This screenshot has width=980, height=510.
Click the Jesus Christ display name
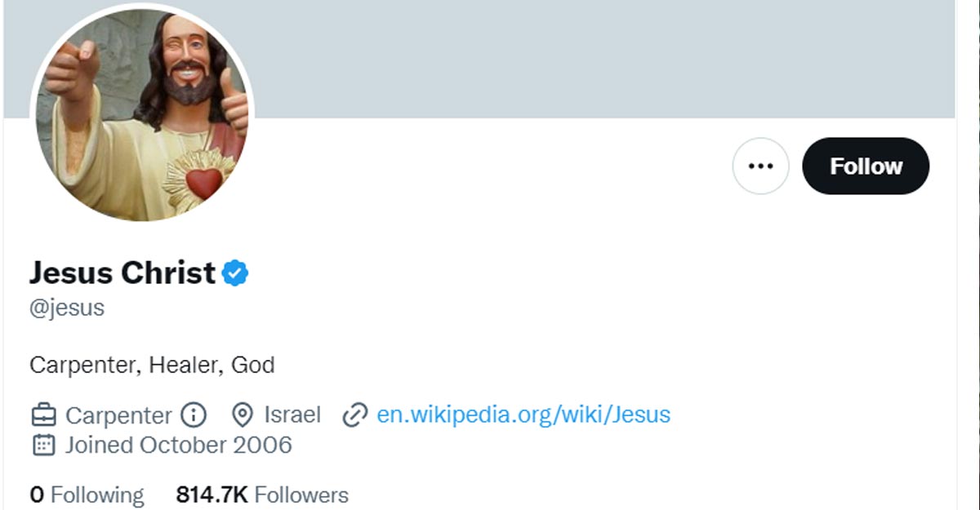pos(122,273)
